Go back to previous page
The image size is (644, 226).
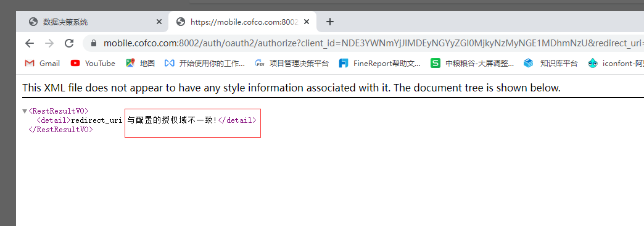click(x=30, y=43)
